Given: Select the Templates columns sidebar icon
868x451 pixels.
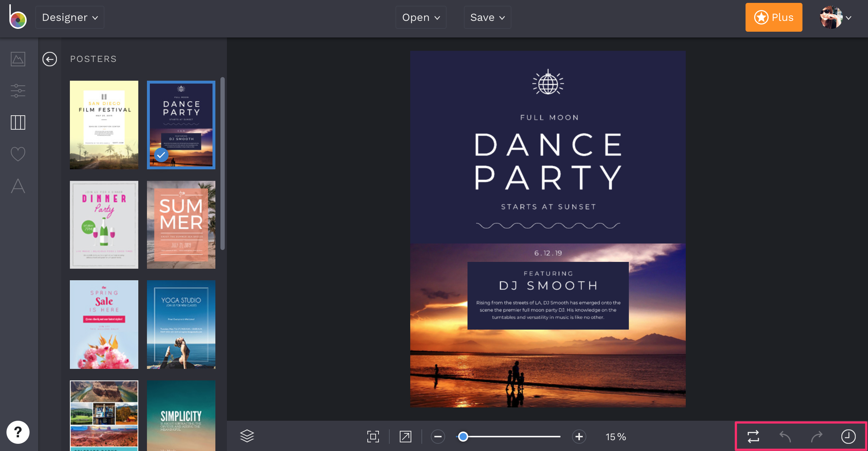Looking at the screenshot, I should [18, 122].
